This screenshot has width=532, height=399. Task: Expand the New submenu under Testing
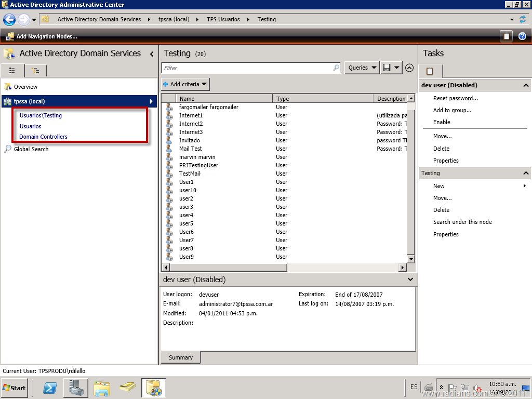[439, 186]
